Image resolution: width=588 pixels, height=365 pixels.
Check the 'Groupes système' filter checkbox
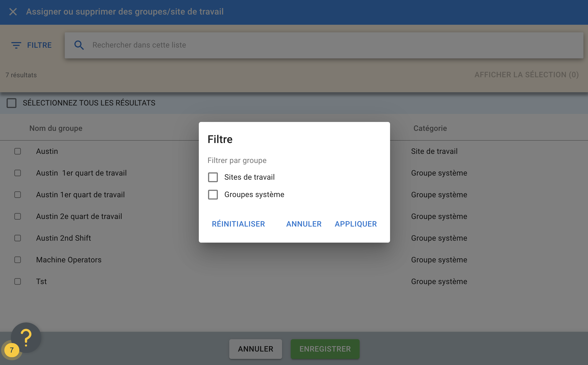pos(213,195)
